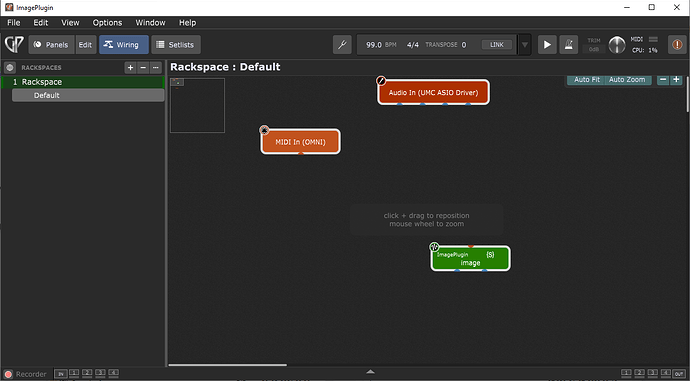Open the View menu
Screen dimensions: 690x381
click(70, 22)
